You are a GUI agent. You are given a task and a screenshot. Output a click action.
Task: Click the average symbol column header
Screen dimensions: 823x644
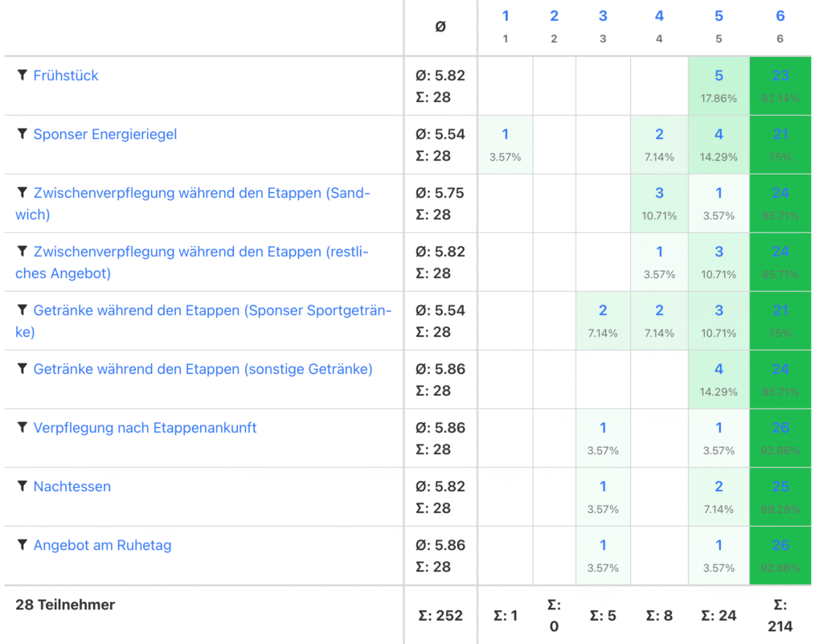point(440,27)
